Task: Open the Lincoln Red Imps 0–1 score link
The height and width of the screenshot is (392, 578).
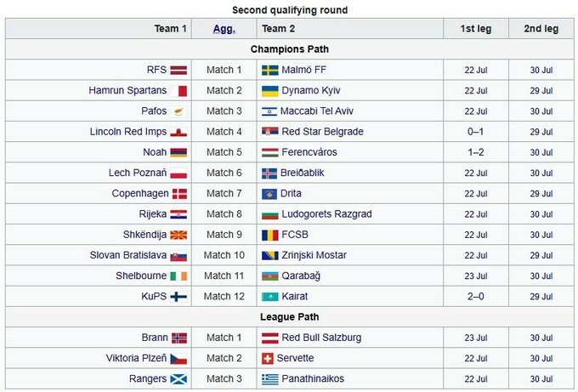Action: tap(475, 132)
